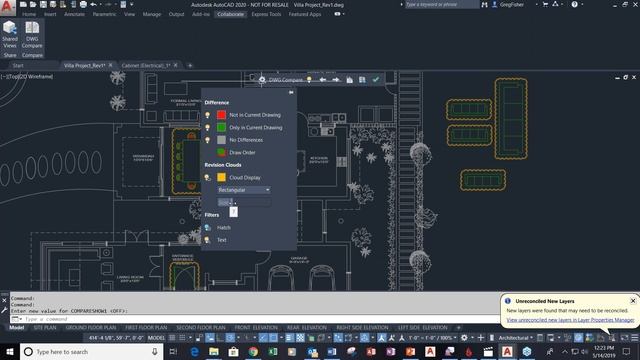Go to previous difference arrow
640x360 pixels.
(322, 80)
